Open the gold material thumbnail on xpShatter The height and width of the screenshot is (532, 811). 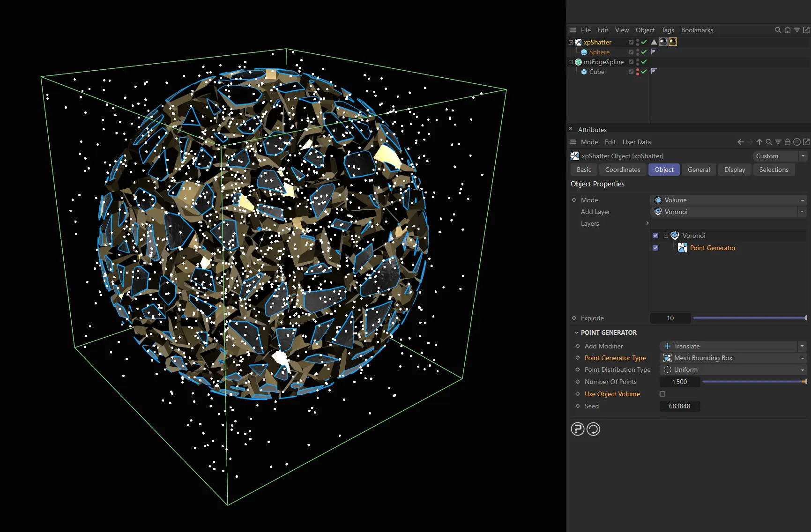[673, 42]
